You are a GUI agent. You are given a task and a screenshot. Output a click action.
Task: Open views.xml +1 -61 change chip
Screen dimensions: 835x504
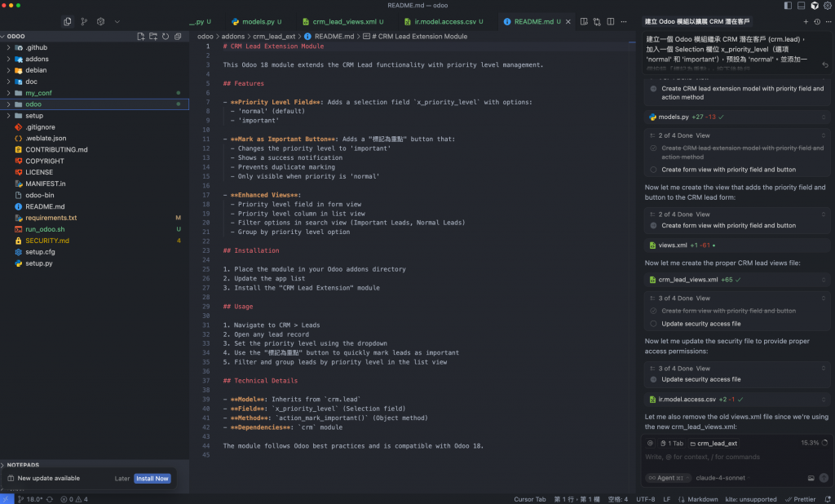737,245
